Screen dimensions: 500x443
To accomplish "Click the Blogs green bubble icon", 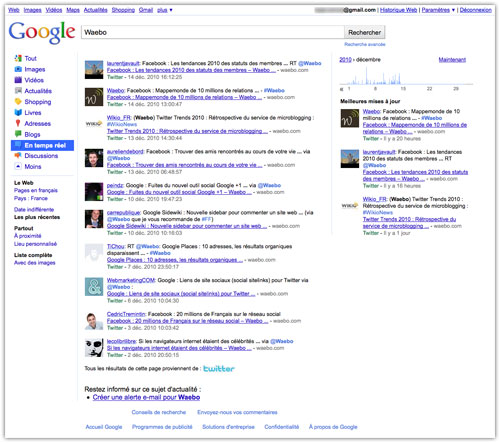I will point(18,134).
